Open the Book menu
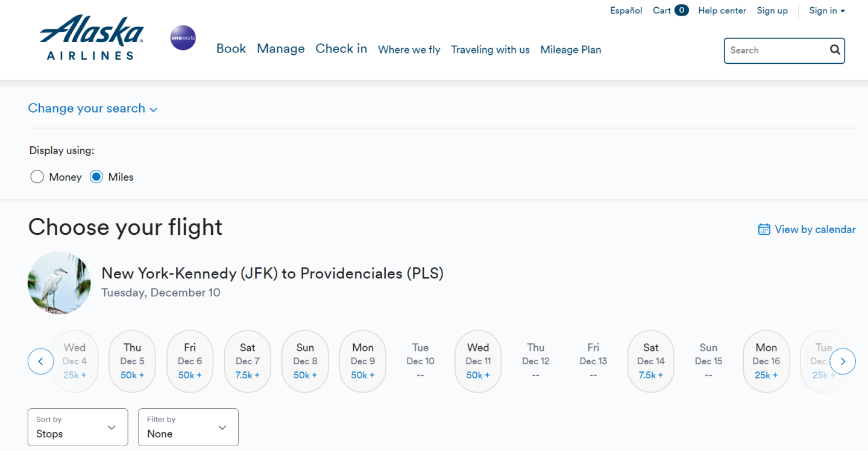The height and width of the screenshot is (451, 868). [231, 49]
